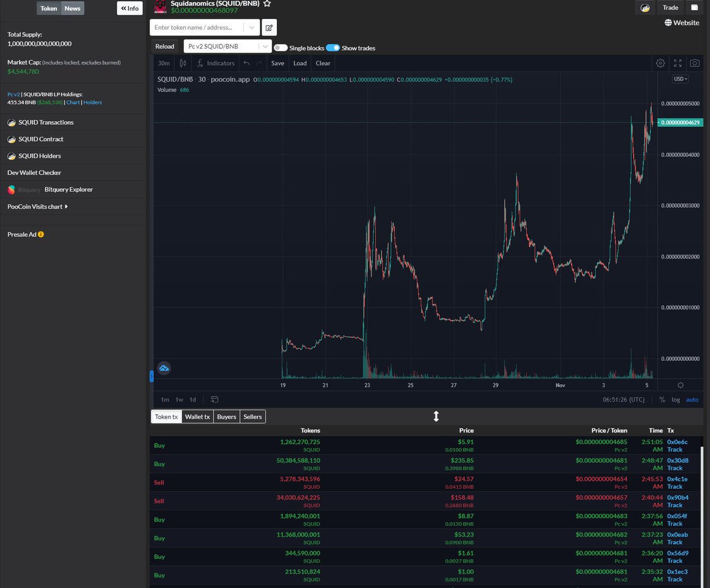Enter fullscreen chart mode
710x588 pixels.
point(678,63)
